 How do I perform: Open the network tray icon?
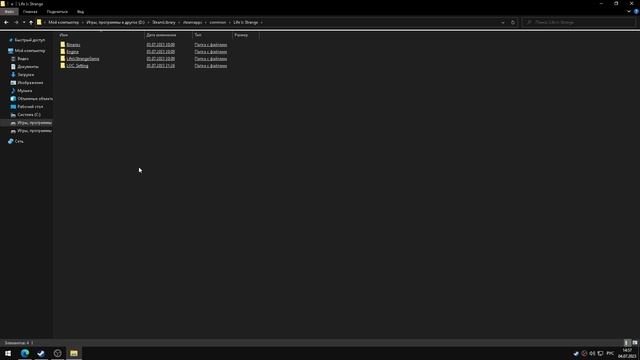tap(600, 353)
